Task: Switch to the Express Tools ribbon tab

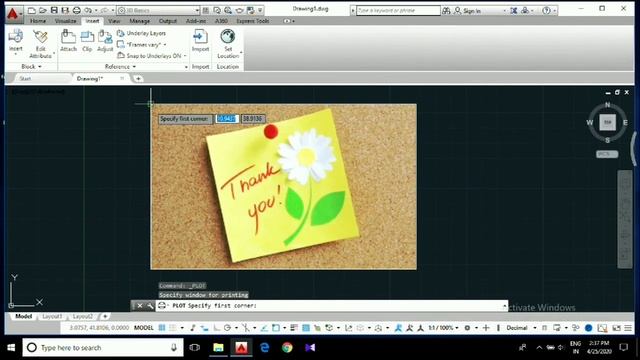Action: (253, 21)
